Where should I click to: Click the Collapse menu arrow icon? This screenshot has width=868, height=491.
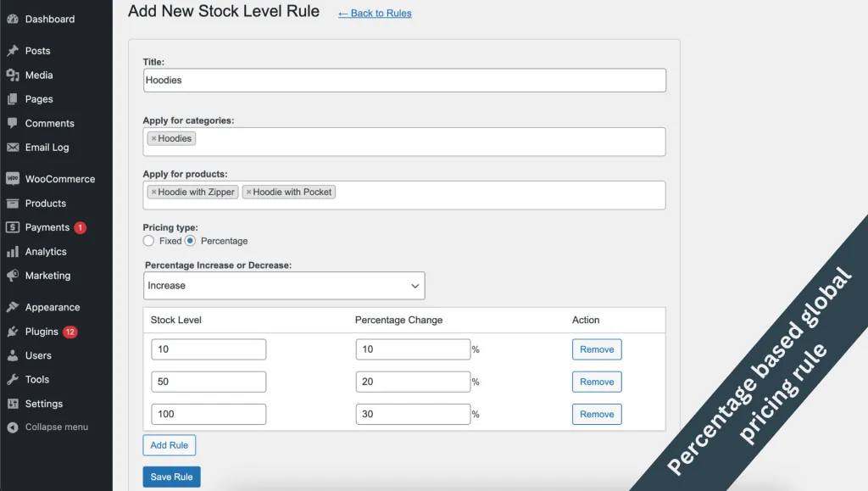pyautogui.click(x=13, y=427)
